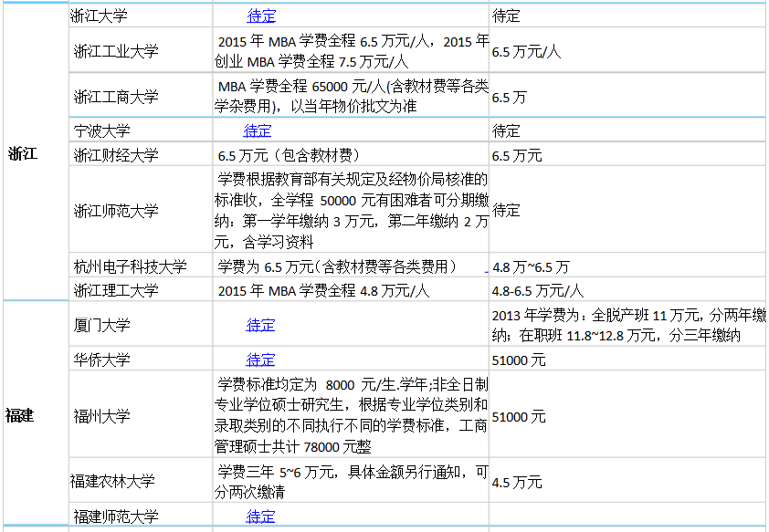This screenshot has height=532, width=769.
Task: Click the 学费三年5~6万元 description cell
Action: point(351,482)
